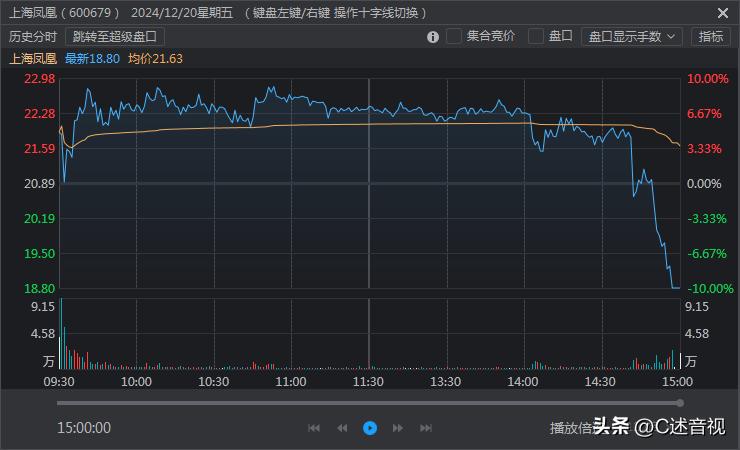Step playback forward with fast-forward icon

point(398,428)
